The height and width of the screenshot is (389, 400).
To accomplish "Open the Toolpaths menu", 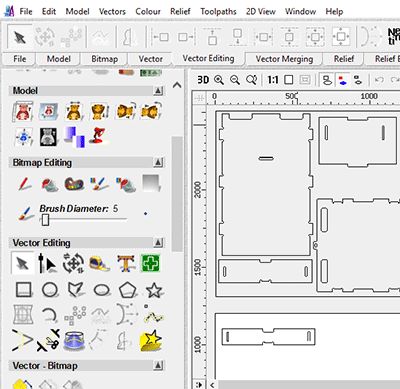I will pos(218,12).
